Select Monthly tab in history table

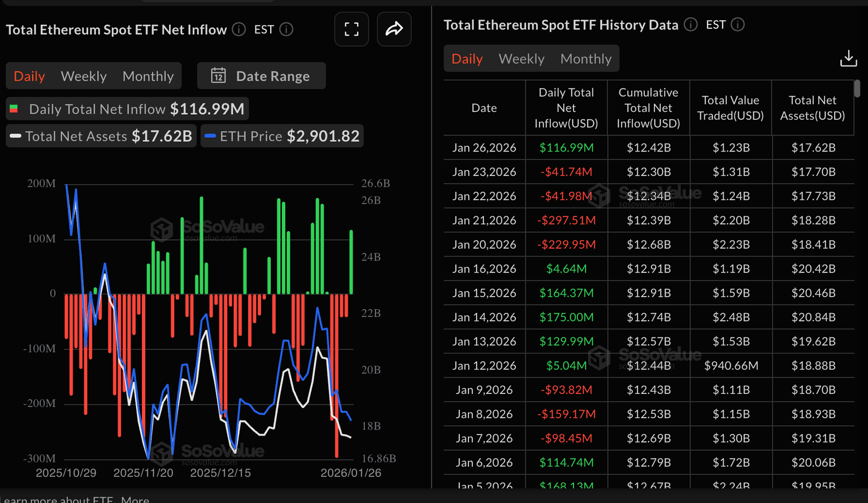(x=586, y=59)
